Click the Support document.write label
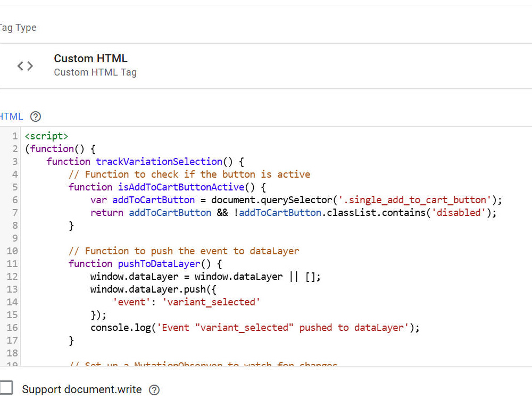 click(x=82, y=389)
